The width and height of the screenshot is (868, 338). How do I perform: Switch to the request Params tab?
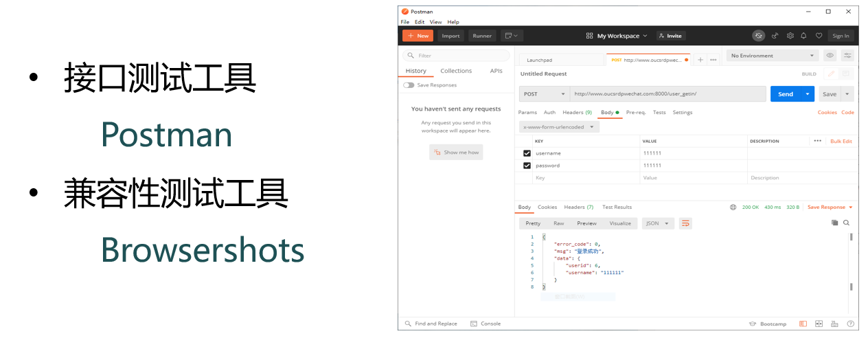pyautogui.click(x=527, y=112)
